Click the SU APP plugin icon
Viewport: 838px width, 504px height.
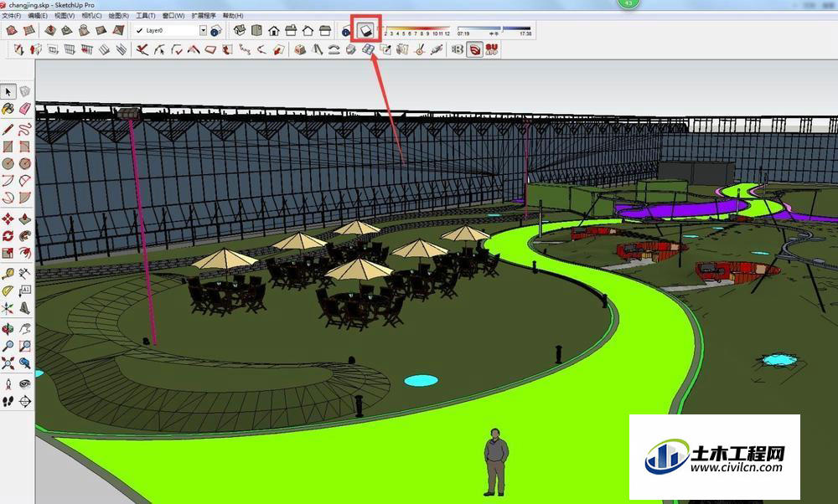tap(492, 49)
